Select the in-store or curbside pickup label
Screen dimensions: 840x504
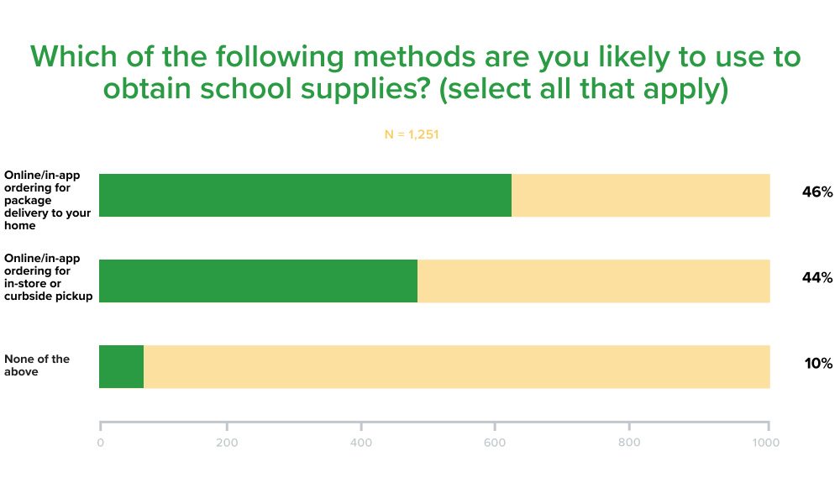pyautogui.click(x=48, y=277)
